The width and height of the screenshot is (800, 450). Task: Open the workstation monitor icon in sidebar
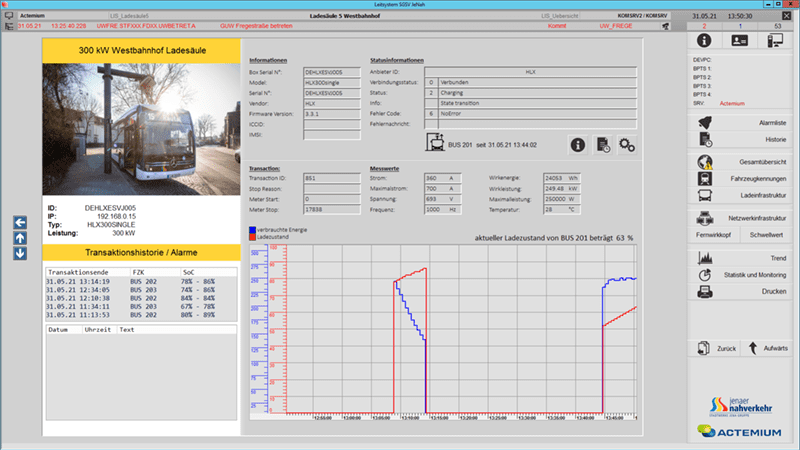(774, 40)
